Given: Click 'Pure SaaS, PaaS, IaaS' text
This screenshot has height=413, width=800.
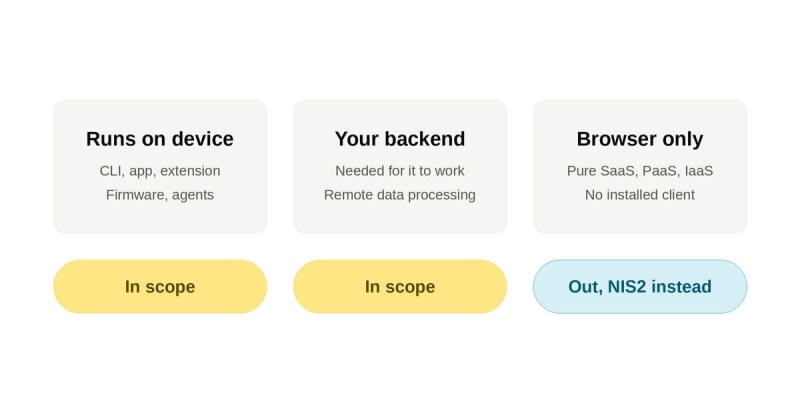Looking at the screenshot, I should [640, 171].
